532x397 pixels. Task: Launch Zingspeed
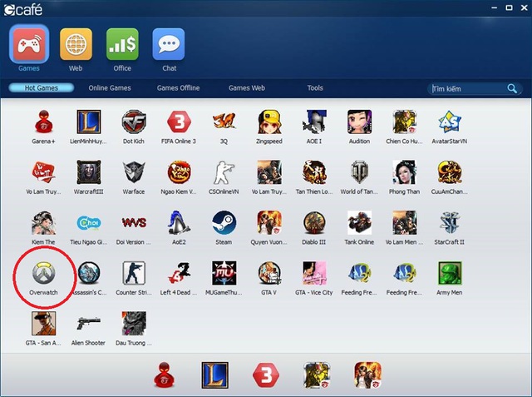coord(269,127)
